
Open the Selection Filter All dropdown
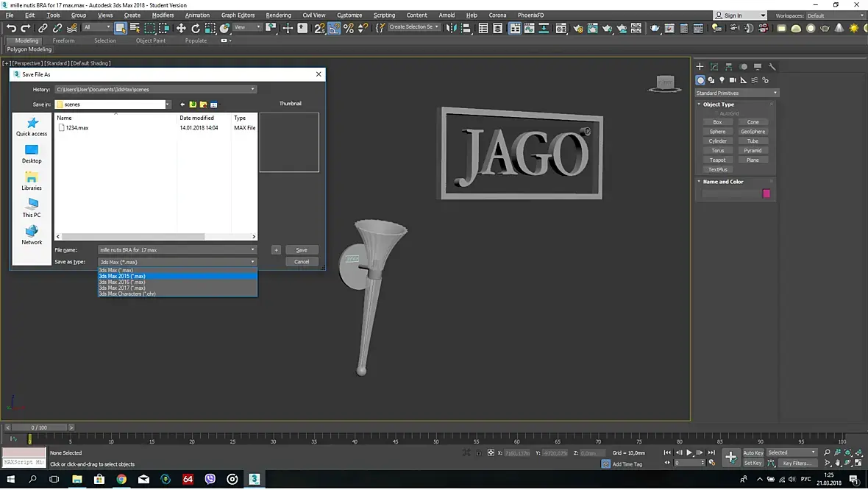click(97, 27)
